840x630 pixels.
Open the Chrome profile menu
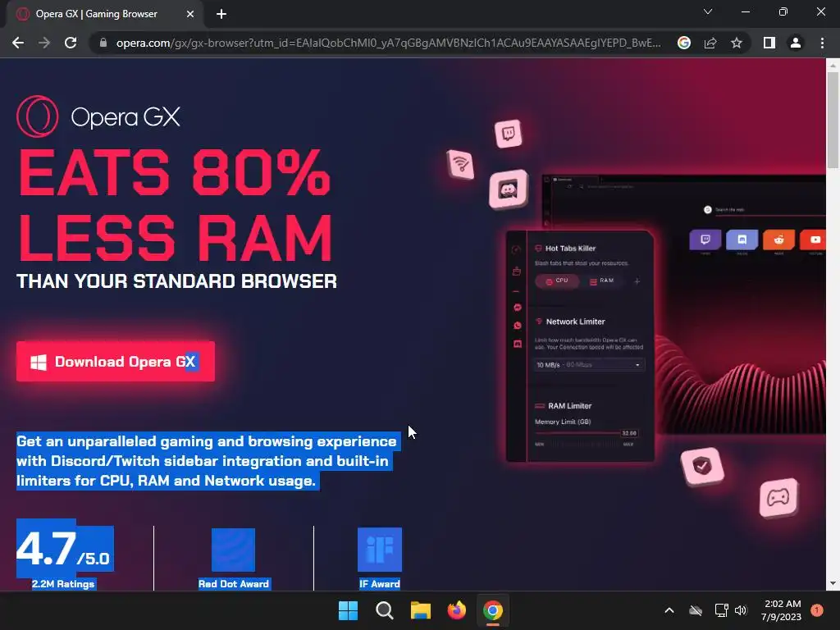tap(796, 43)
